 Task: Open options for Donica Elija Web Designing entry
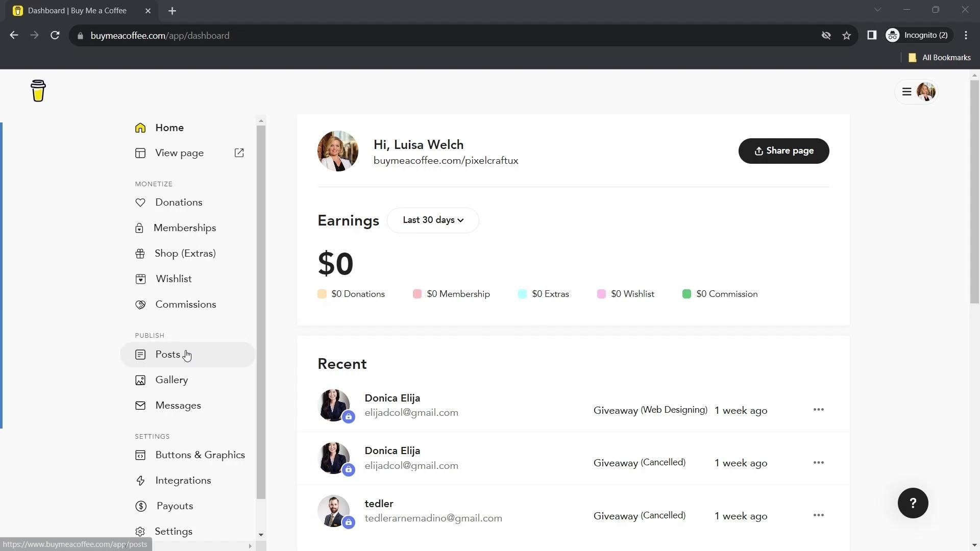pos(818,410)
